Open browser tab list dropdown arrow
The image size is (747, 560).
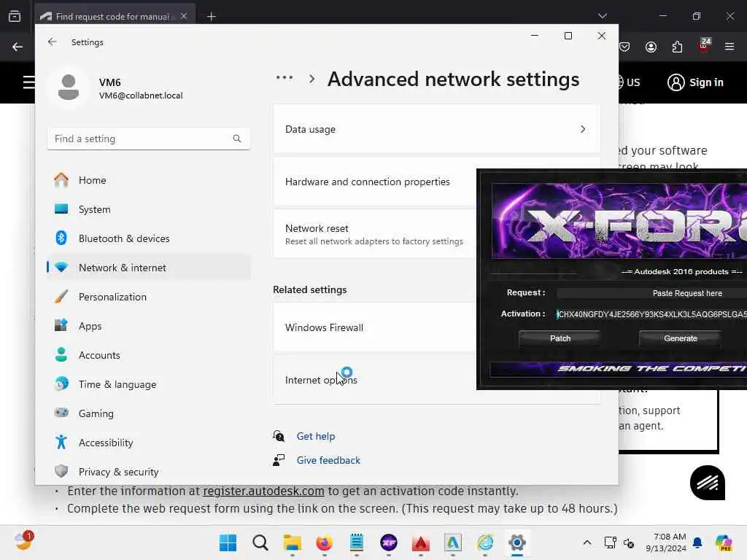pos(602,16)
